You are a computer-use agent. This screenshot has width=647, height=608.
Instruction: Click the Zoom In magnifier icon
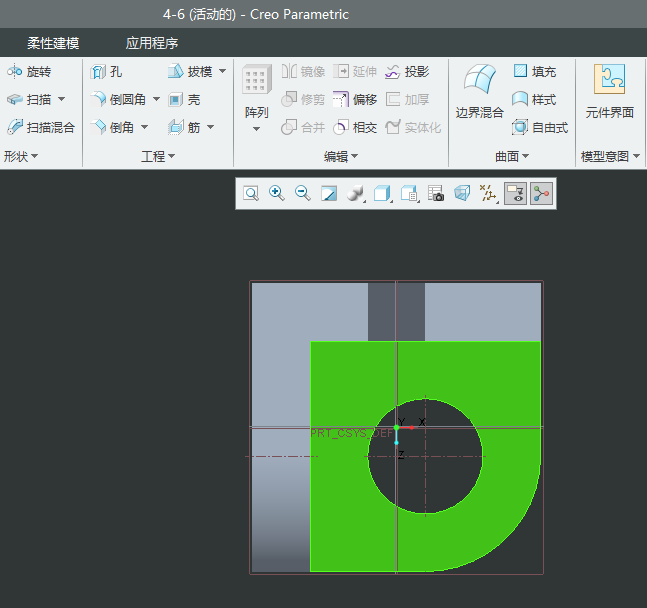tap(277, 194)
